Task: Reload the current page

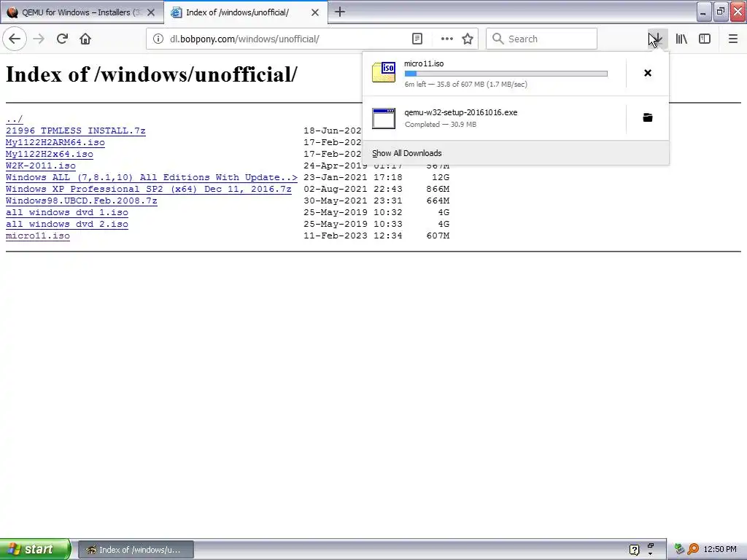Action: [62, 39]
